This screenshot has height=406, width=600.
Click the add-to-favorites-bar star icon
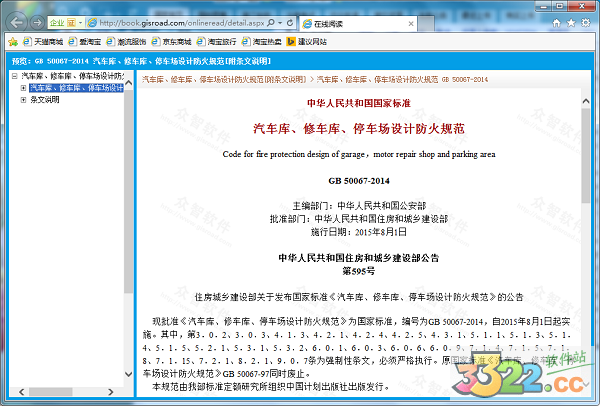click(x=13, y=42)
